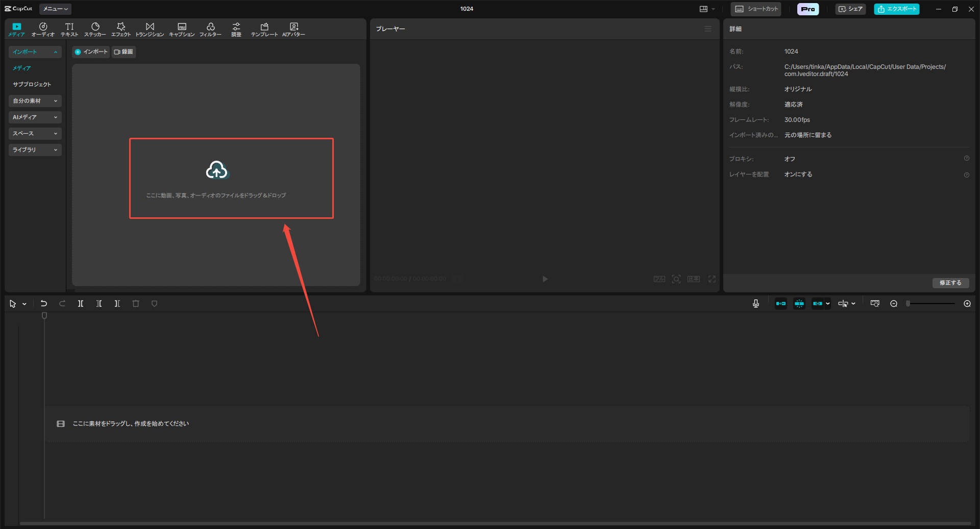
Task: Click the cloud upload drag-and-drop area
Action: (231, 178)
